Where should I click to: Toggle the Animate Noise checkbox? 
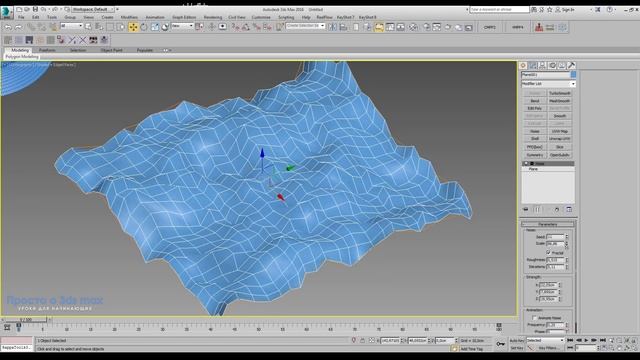[x=534, y=318]
